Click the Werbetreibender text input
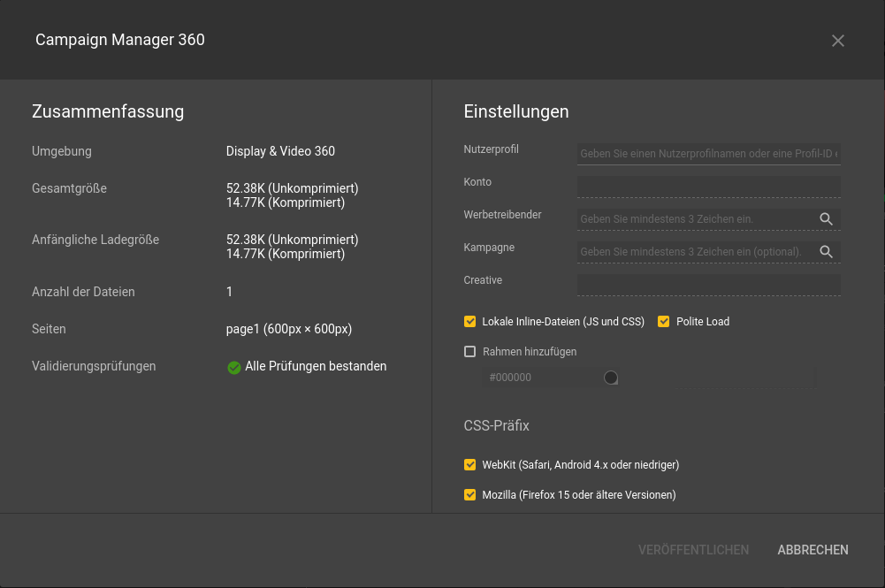Viewport: 885px width, 588px height. (x=690, y=219)
